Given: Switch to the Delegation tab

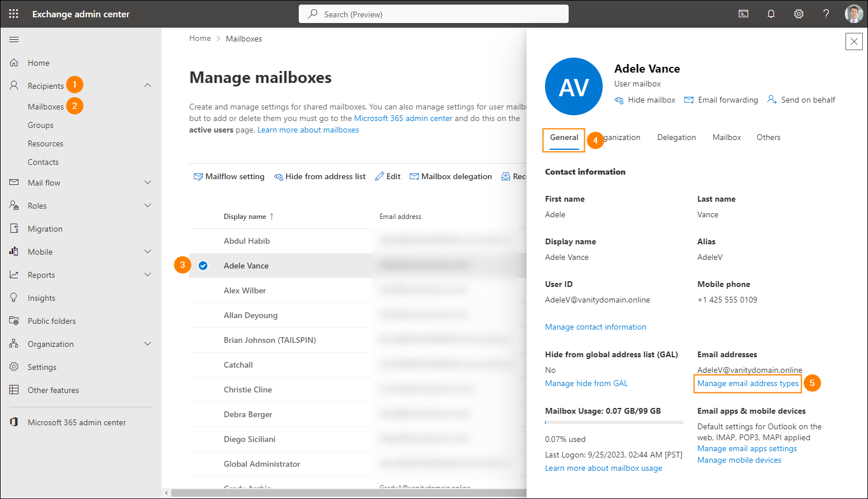Looking at the screenshot, I should 677,138.
